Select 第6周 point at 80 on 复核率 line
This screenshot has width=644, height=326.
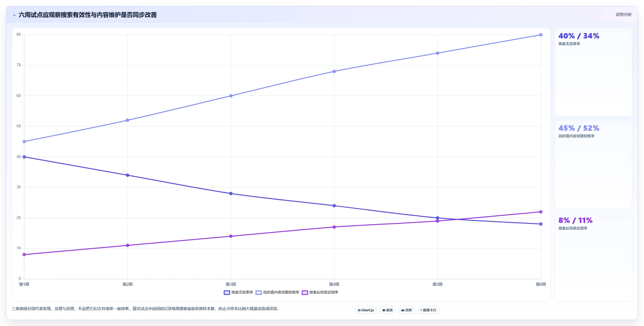(x=541, y=35)
